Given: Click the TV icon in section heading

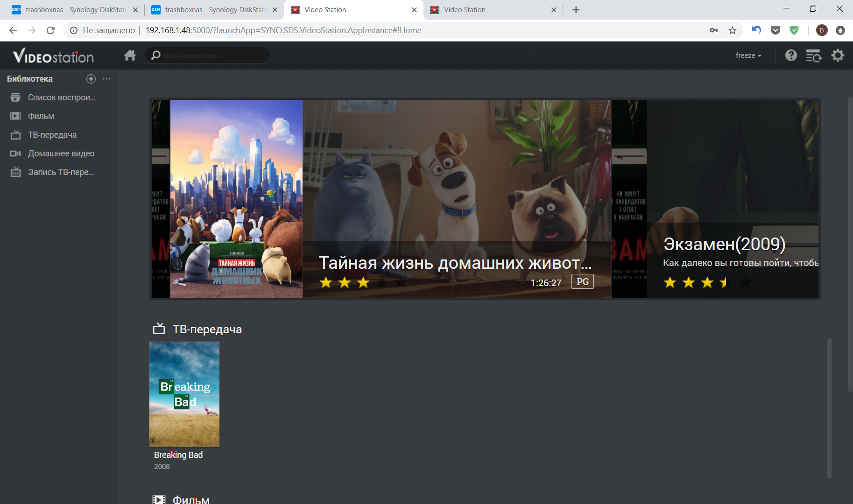Looking at the screenshot, I should [159, 329].
